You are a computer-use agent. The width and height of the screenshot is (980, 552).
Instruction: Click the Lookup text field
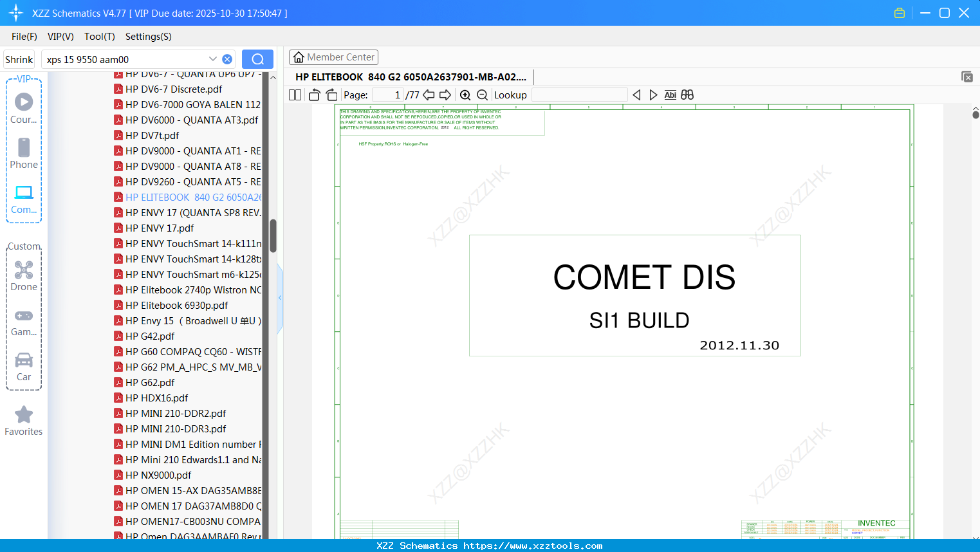click(x=580, y=95)
